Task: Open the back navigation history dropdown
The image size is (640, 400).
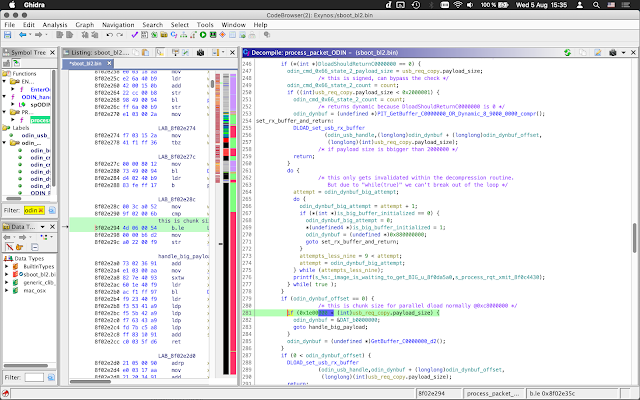Action: coord(30,35)
